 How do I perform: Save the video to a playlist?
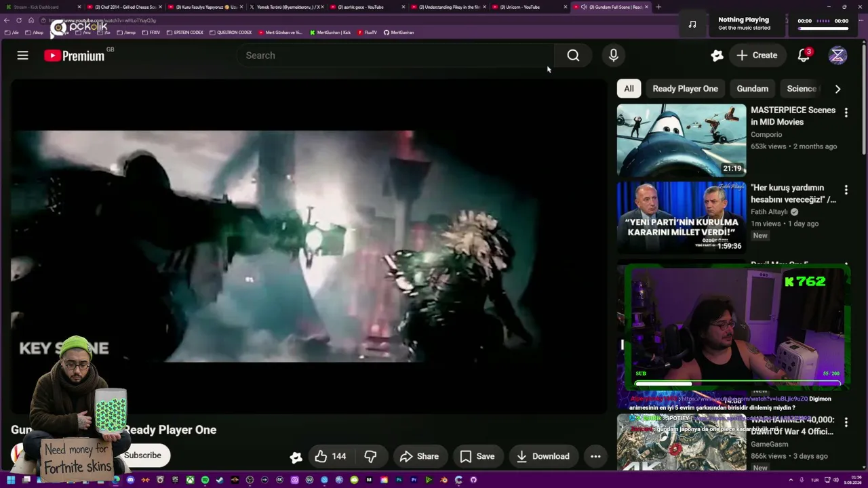(477, 456)
